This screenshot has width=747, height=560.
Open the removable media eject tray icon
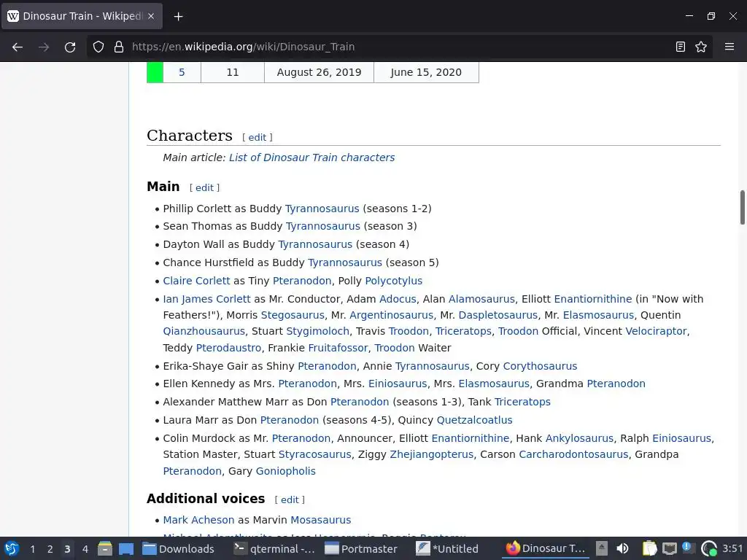pos(602,548)
